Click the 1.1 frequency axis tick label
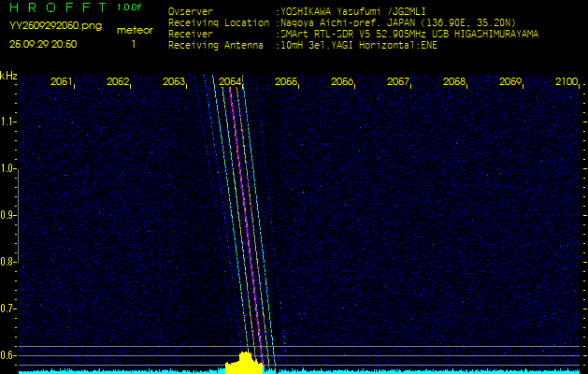588x374 pixels. [9, 122]
